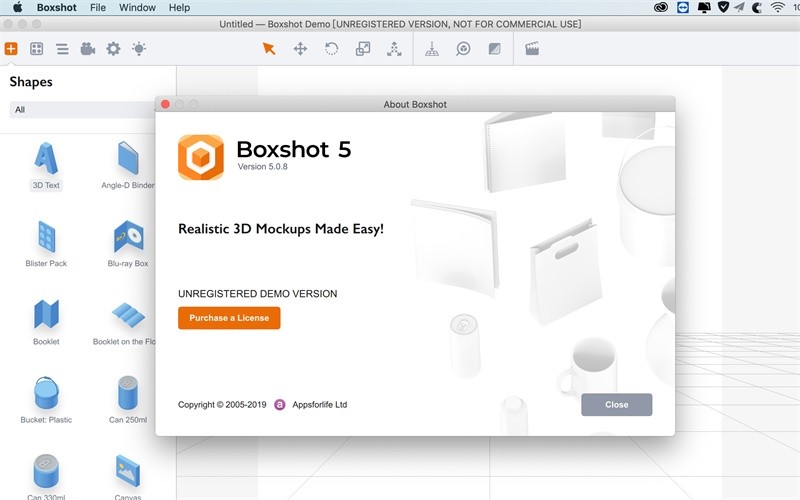The height and width of the screenshot is (500, 800).
Task: Open the Add Shapes panel (orange plus icon)
Action: point(11,49)
